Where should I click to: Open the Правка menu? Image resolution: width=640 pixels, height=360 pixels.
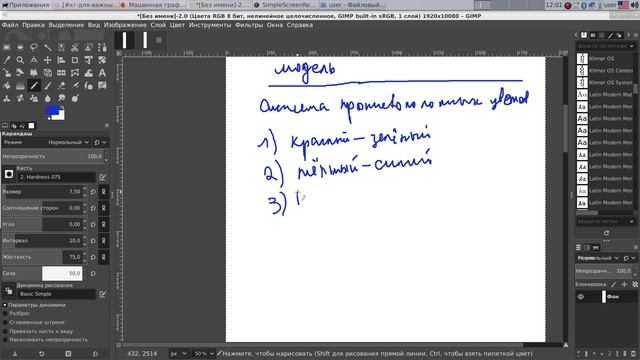pyautogui.click(x=33, y=25)
